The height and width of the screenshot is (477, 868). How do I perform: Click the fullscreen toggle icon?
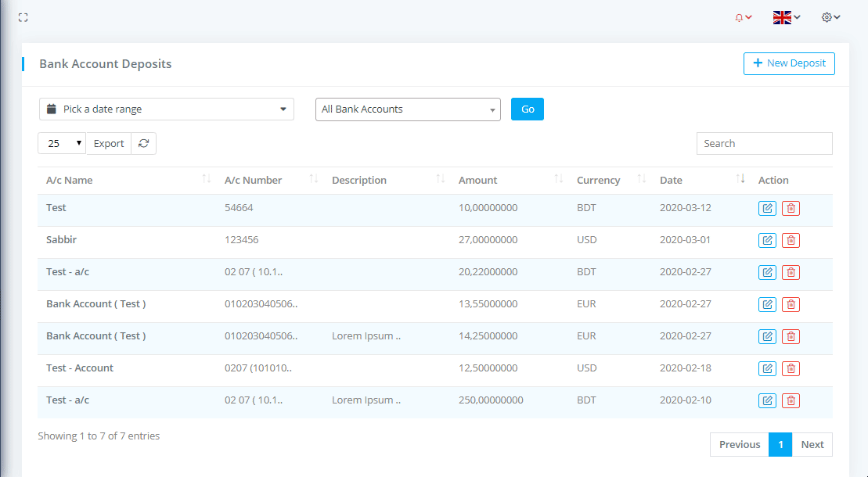[23, 17]
